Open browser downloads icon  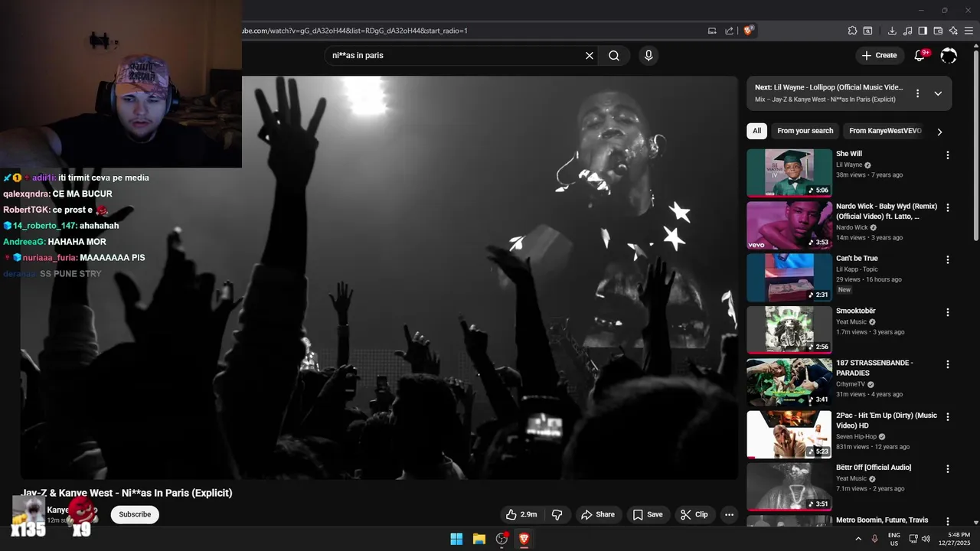[892, 31]
